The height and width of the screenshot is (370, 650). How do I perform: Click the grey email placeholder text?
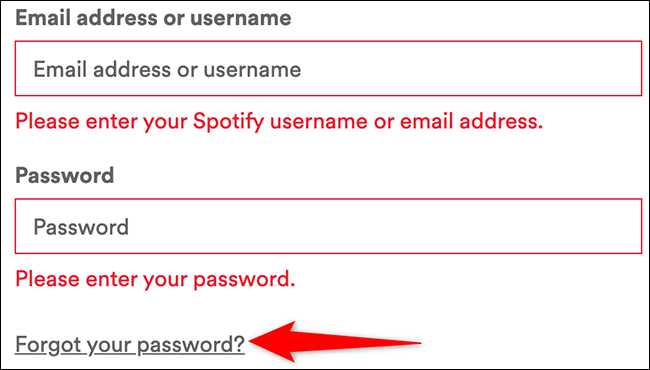[167, 69]
